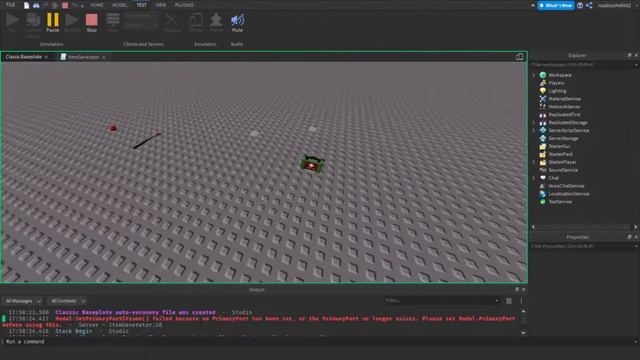This screenshot has height=360, width=640.
Task: Open the All Contexts dropdown in Output
Action: coord(67,301)
